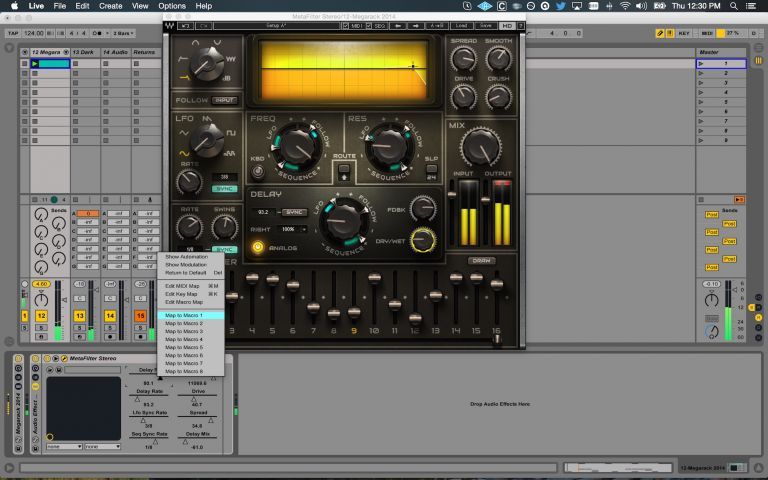Open delay RIGHT 100% dropdown
This screenshot has width=768, height=480.
(291, 229)
